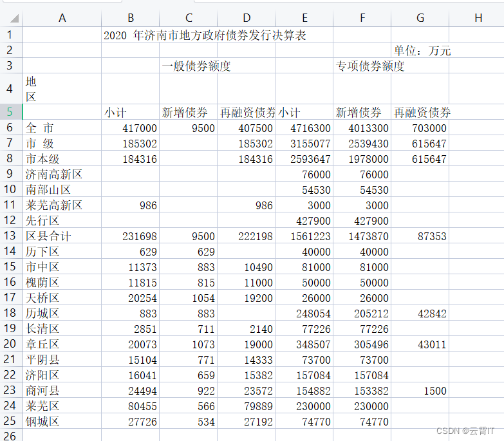Viewport: 504px width, 441px height.
Task: Select column H header
Action: 478,18
